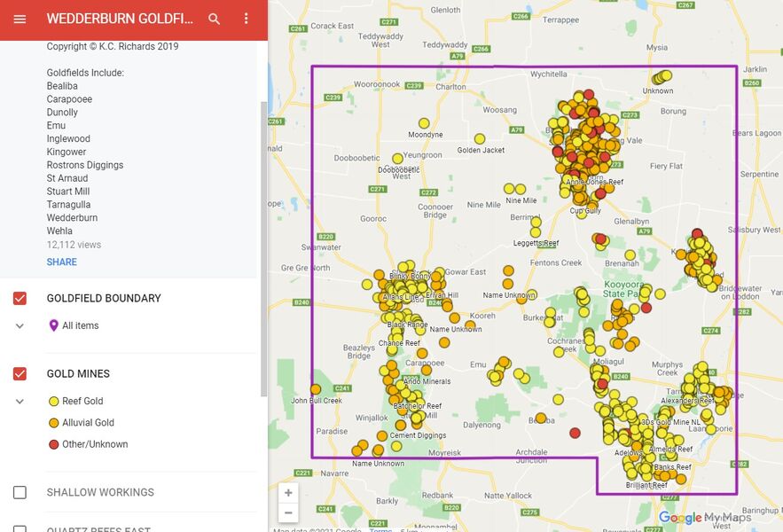This screenshot has width=783, height=532.
Task: Click the SHALLOW WORKINGS layer title
Action: (x=100, y=492)
